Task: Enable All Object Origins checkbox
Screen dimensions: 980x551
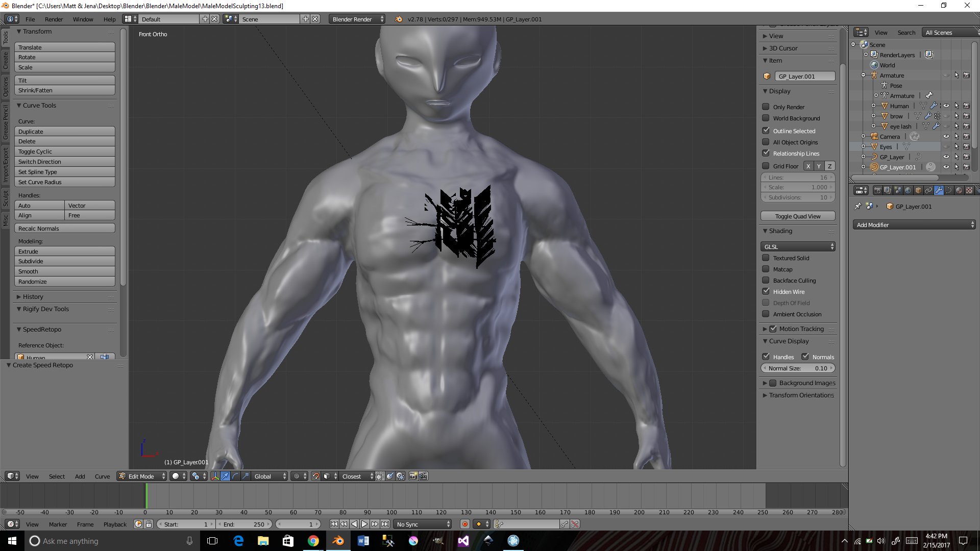Action: [766, 142]
